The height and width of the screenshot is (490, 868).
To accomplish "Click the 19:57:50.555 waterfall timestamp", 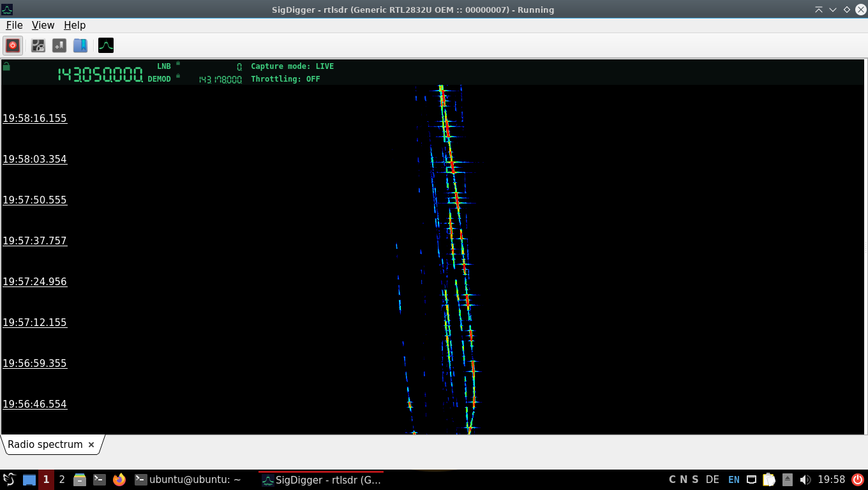I will [34, 200].
